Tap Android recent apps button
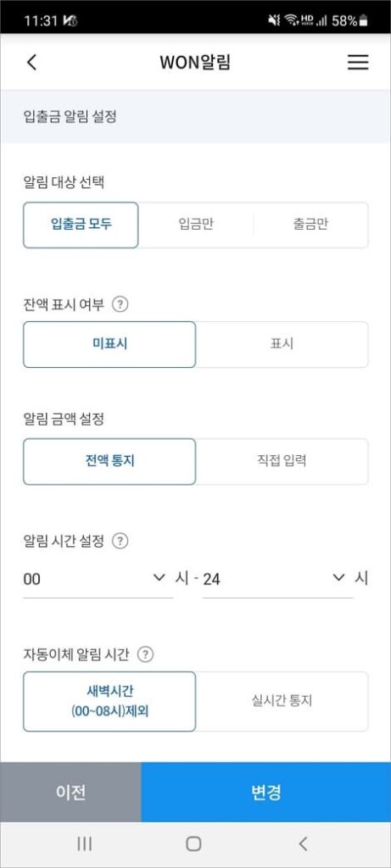 (x=84, y=843)
